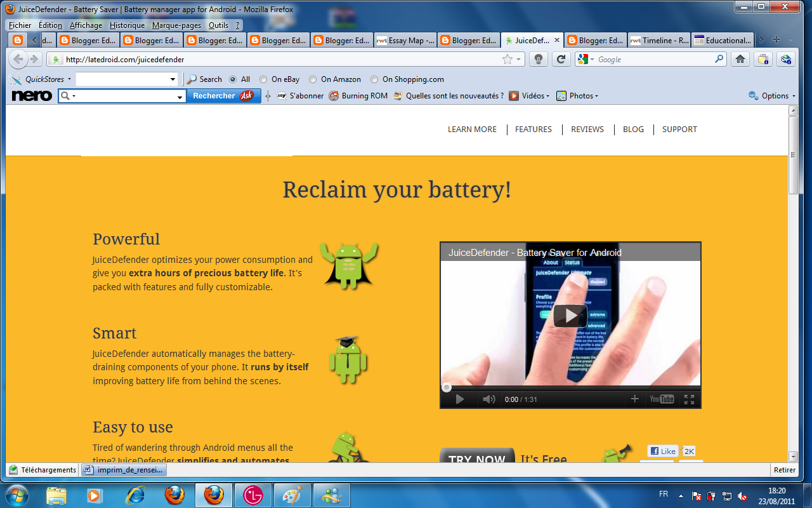Open Quelles sont les nouveautés toolbar item
The height and width of the screenshot is (508, 812).
[449, 96]
